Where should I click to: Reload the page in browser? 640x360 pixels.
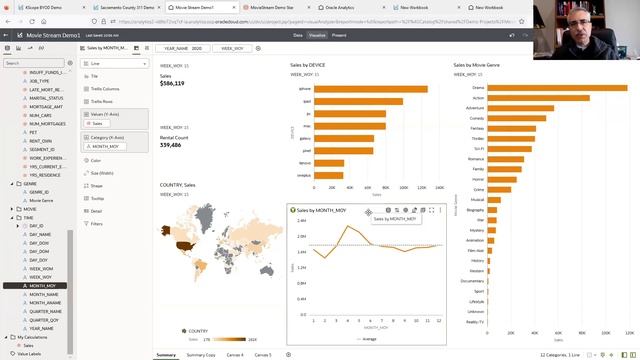(x=32, y=21)
